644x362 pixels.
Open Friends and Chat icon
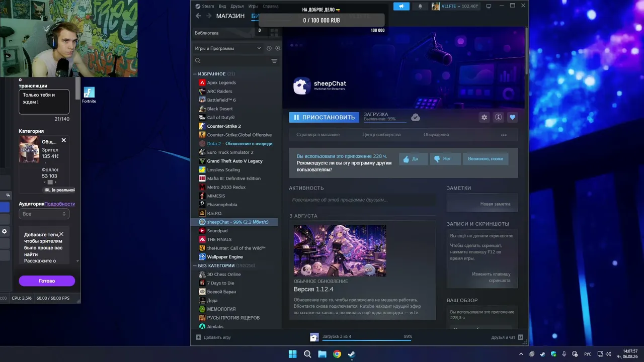click(520, 337)
